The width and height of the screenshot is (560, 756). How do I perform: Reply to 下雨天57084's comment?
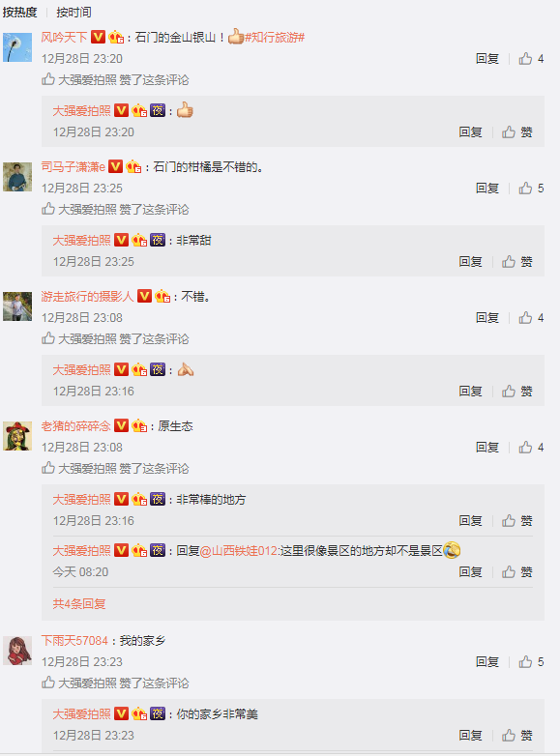[x=487, y=662]
